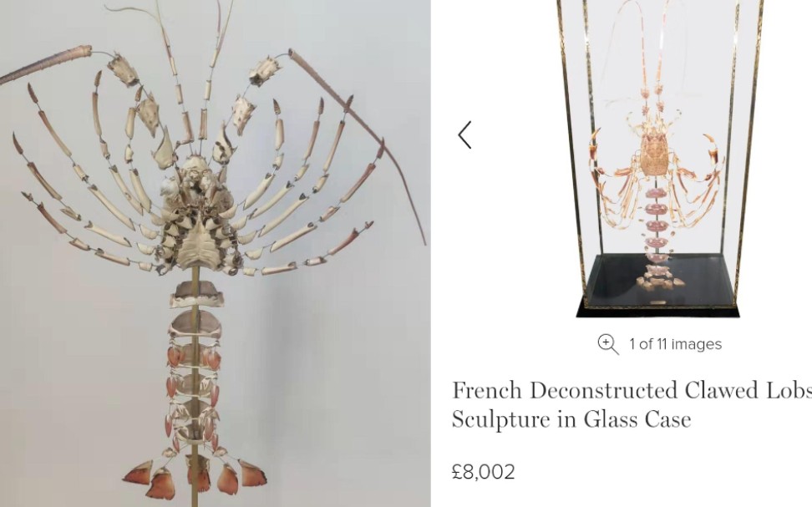Click the pink tail segments inside glass case
The image size is (812, 507).
[x=656, y=223]
